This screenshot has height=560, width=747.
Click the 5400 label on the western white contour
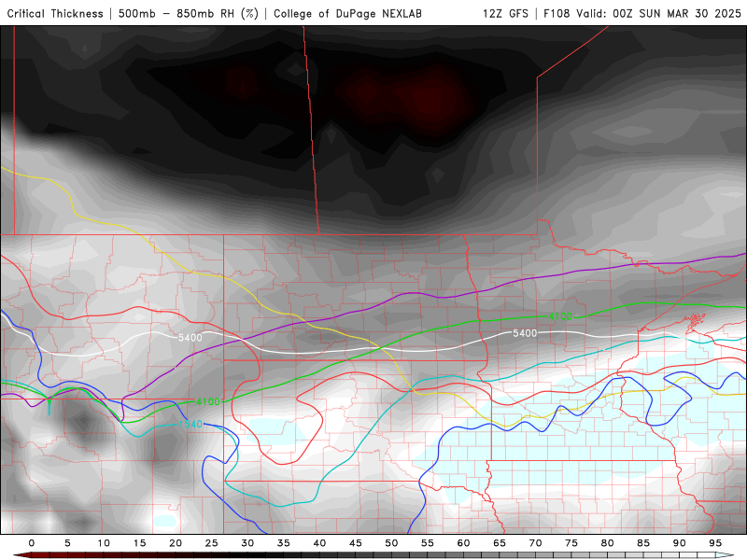[190, 338]
